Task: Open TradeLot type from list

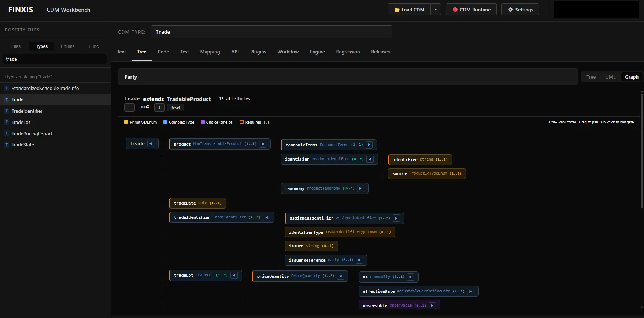Action: pos(55,122)
